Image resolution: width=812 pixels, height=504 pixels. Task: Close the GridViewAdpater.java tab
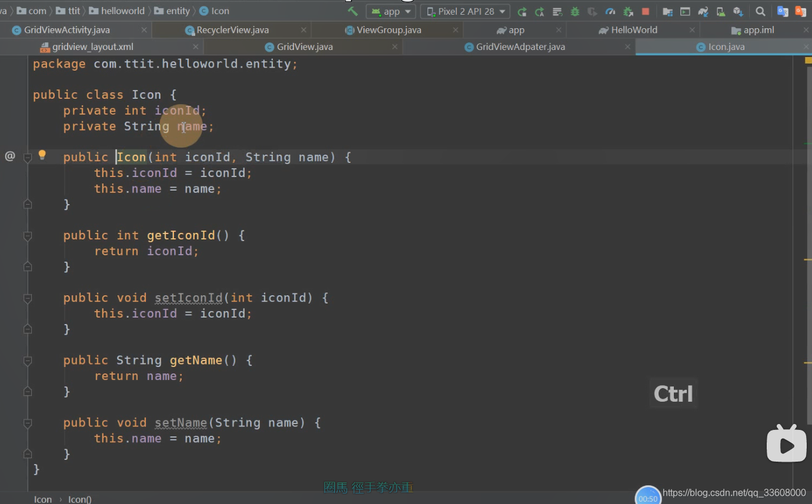(x=627, y=47)
